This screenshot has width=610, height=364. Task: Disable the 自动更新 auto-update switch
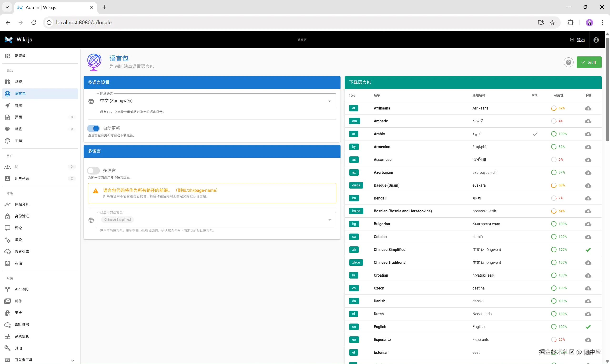click(x=93, y=128)
